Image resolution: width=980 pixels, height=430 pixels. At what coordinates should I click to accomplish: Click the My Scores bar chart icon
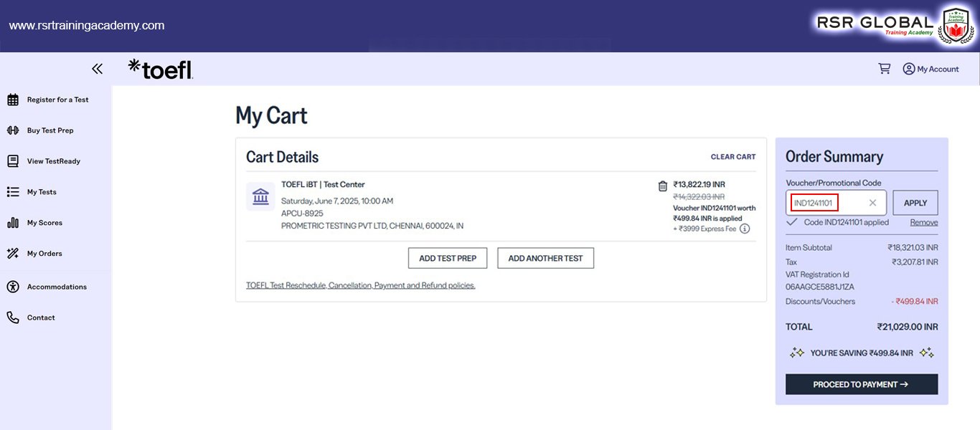(13, 223)
